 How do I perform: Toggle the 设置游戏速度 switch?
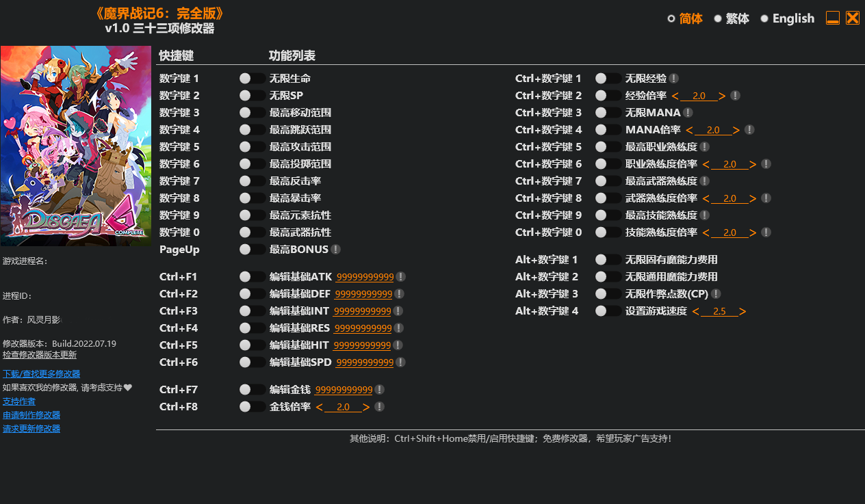point(608,310)
